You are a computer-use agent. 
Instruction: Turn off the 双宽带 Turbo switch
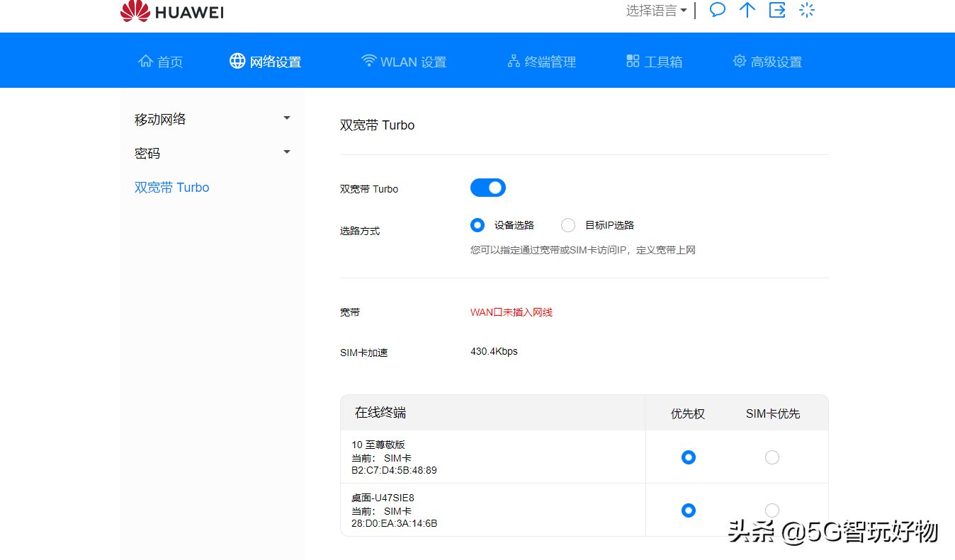coord(488,188)
